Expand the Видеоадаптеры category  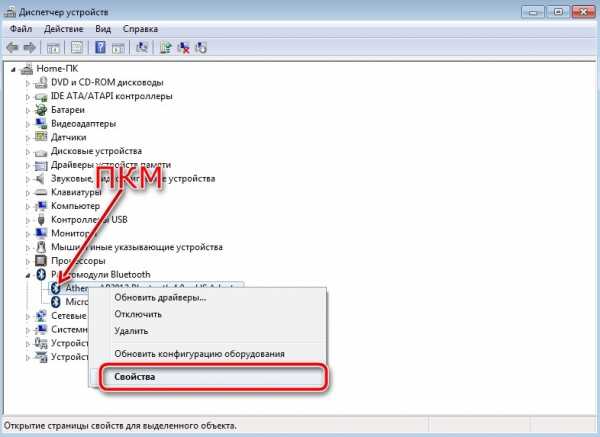28,124
